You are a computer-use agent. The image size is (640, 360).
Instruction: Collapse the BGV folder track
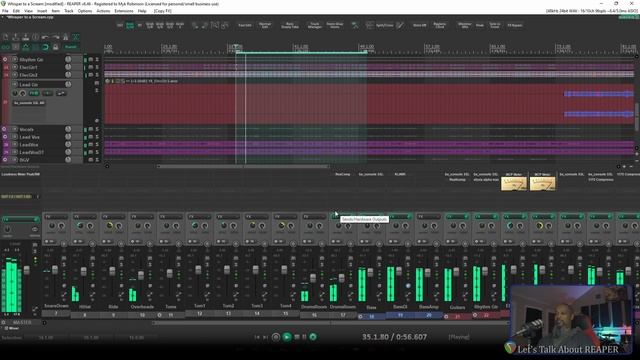pos(5,160)
